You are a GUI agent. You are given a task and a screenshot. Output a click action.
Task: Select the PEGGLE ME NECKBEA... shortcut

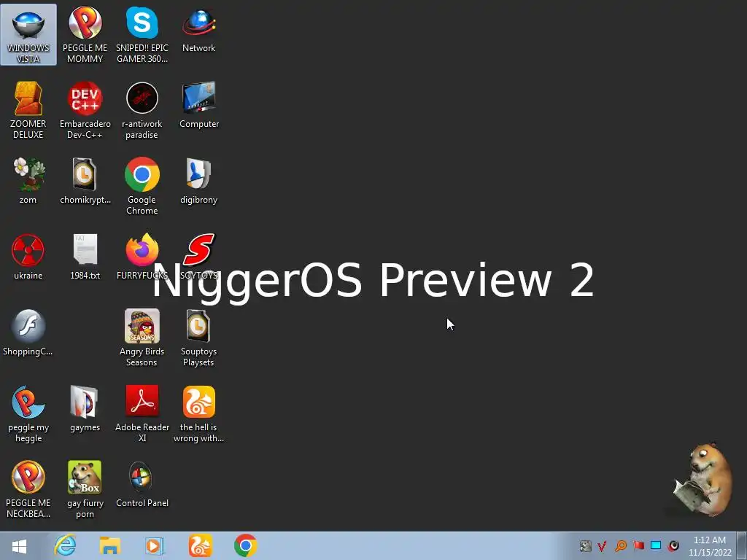tap(28, 489)
